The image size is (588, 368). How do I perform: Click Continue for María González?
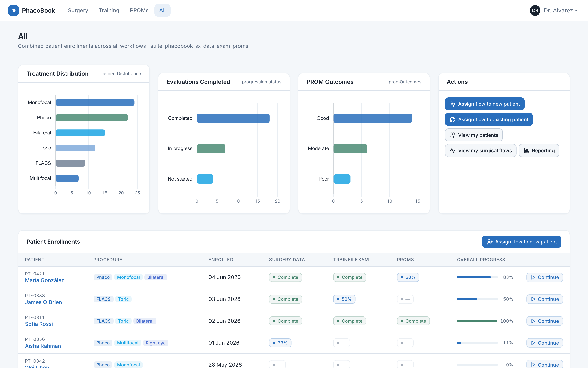pyautogui.click(x=545, y=277)
